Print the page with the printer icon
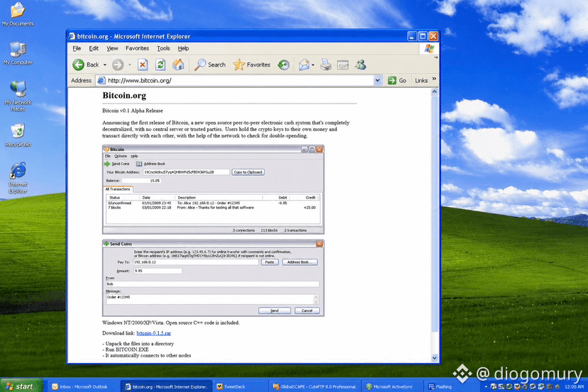588x392 pixels. click(x=326, y=65)
